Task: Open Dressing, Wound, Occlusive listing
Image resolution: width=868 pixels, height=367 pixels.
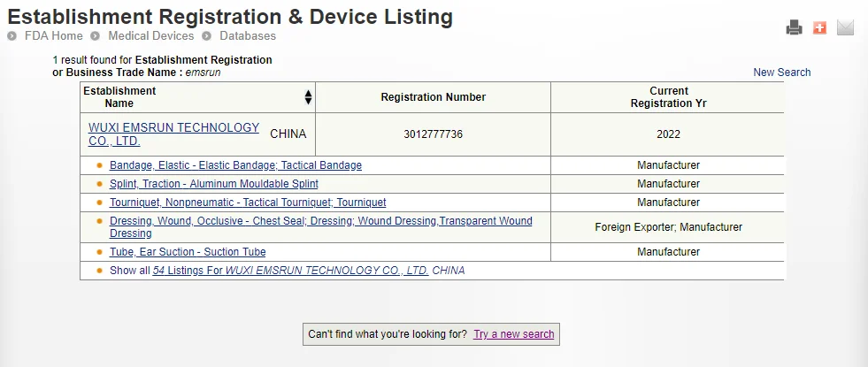Action: coord(320,221)
